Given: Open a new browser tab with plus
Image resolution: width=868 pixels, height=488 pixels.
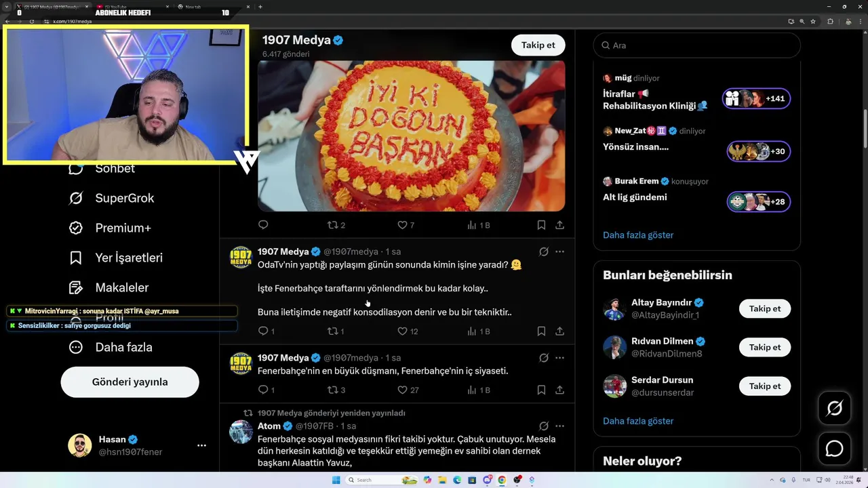Looking at the screenshot, I should click(260, 7).
